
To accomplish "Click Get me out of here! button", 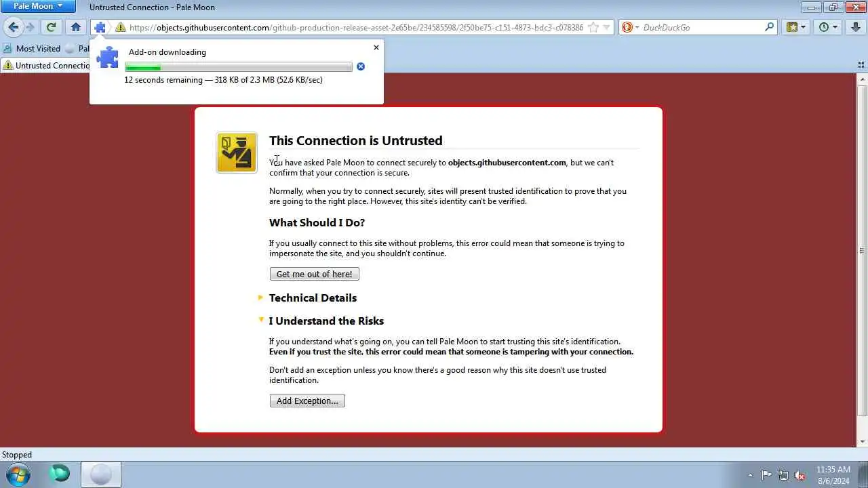I will point(315,274).
